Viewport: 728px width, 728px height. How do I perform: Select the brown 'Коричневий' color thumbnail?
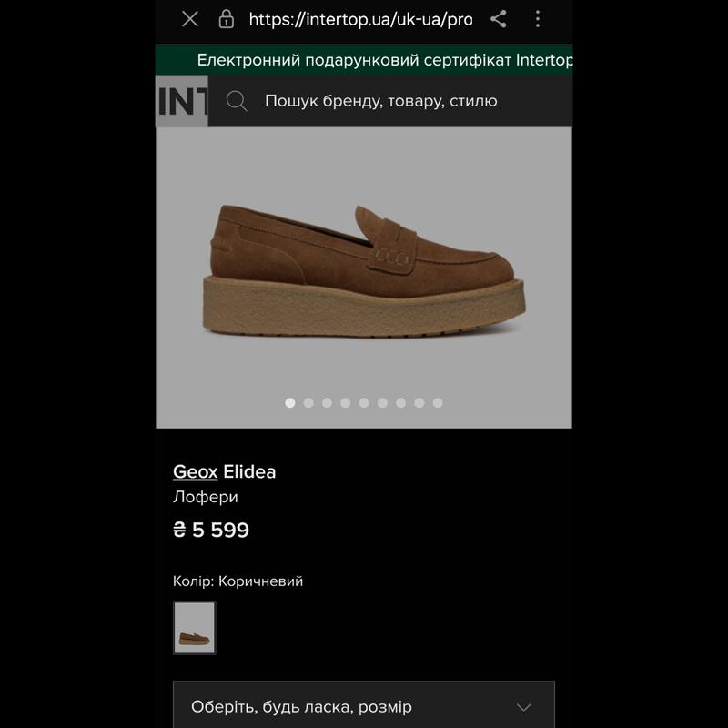coord(195,628)
